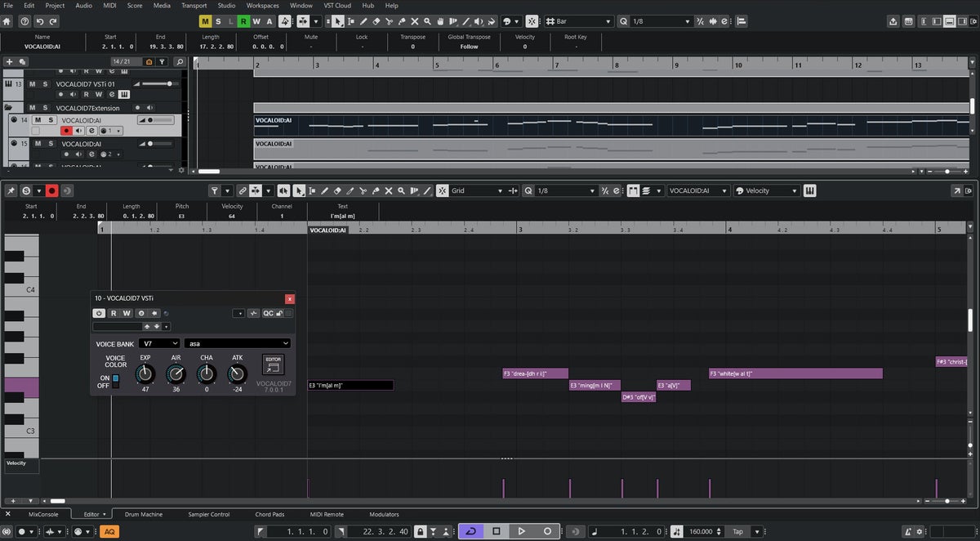Screen dimensions: 980x541
Task: Open the asa voice bank dropdown
Action: 238,343
